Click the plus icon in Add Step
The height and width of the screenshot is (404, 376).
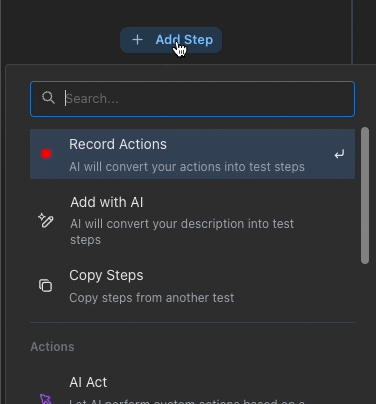137,40
